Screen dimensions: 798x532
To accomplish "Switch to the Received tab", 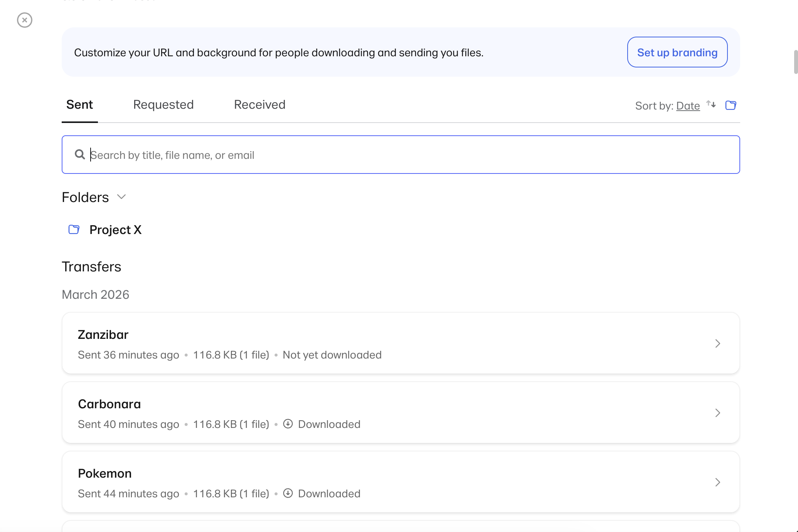I will tap(259, 104).
